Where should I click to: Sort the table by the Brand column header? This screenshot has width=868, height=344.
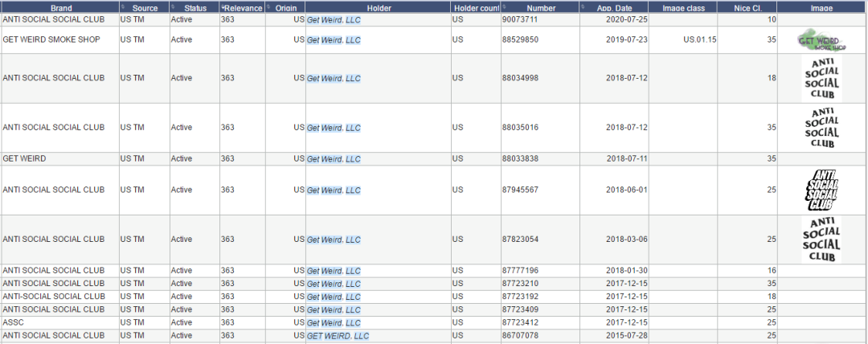click(59, 7)
